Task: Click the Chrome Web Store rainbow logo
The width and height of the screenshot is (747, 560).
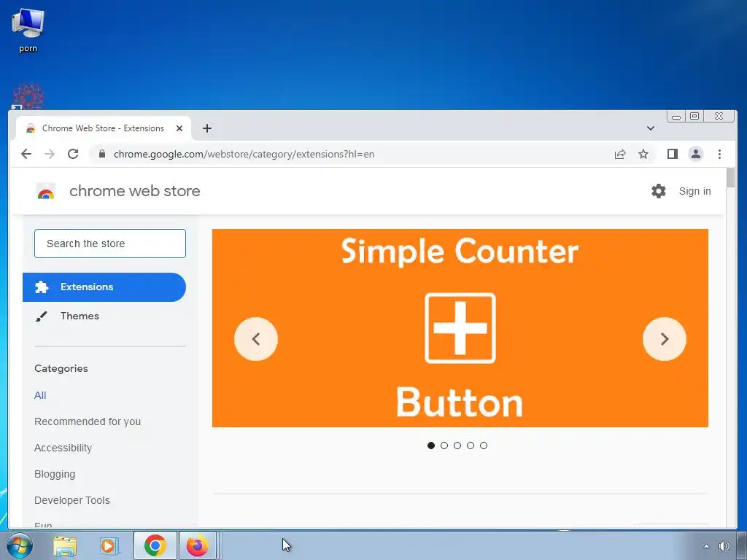Action: coord(46,192)
